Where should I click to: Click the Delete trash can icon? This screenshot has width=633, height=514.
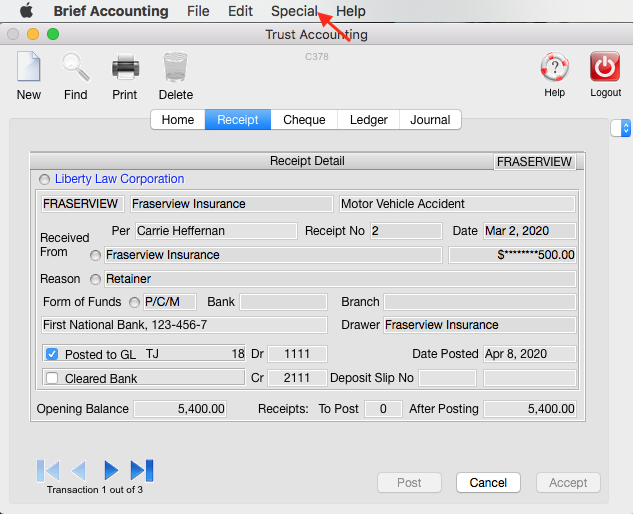[x=175, y=67]
